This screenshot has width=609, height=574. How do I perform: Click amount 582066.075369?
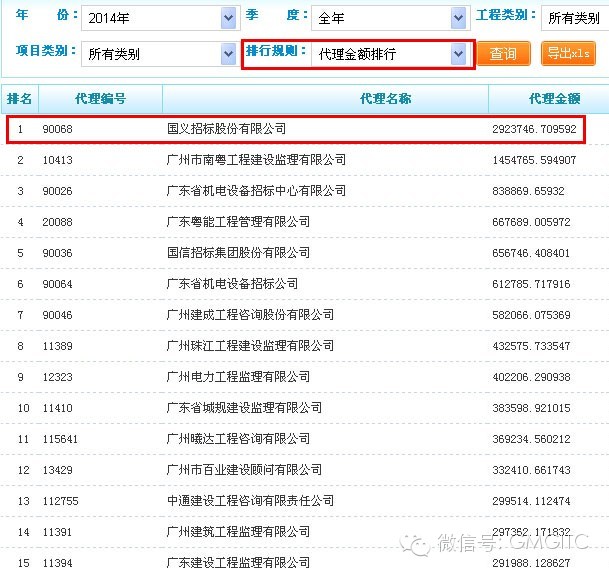tap(532, 315)
